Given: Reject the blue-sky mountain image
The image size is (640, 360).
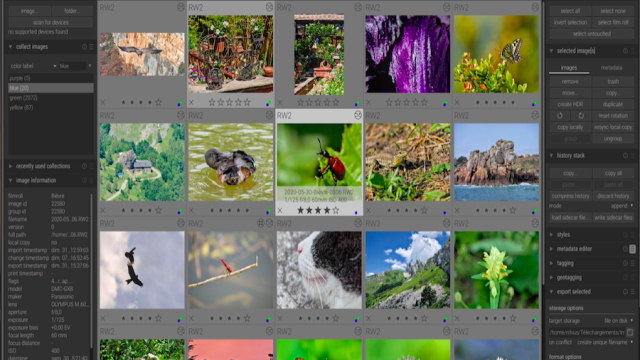Looking at the screenshot, I should pyautogui.click(x=369, y=318).
